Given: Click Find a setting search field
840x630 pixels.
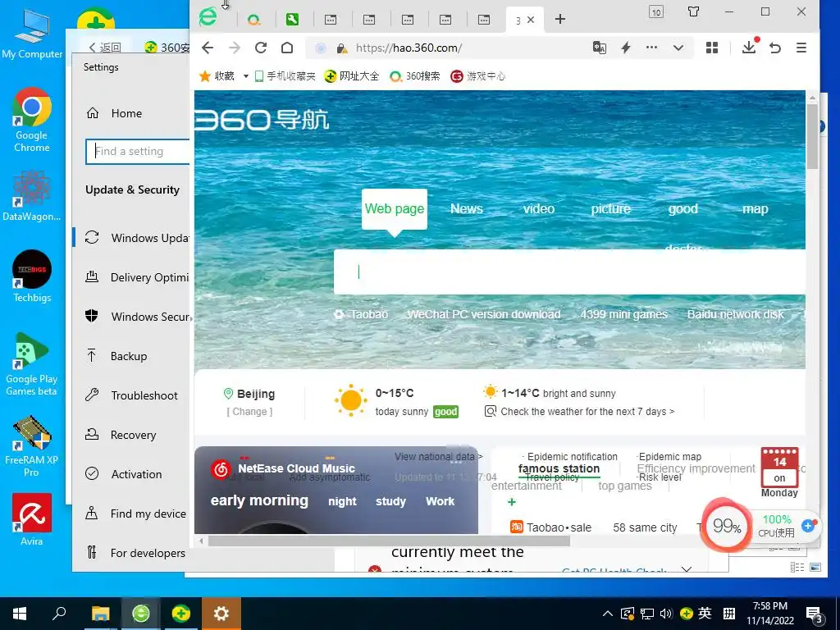Looking at the screenshot, I should pos(137,151).
